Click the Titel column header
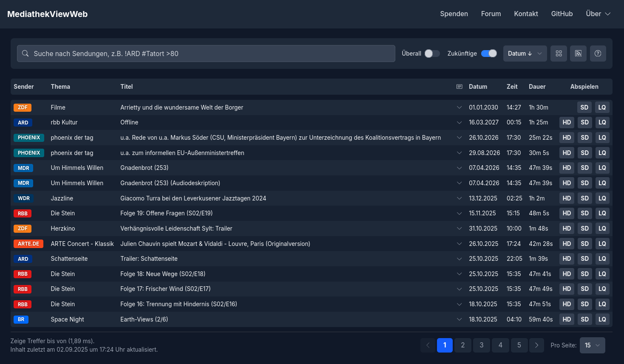Viewport: 624px width, 364px height. (x=127, y=87)
